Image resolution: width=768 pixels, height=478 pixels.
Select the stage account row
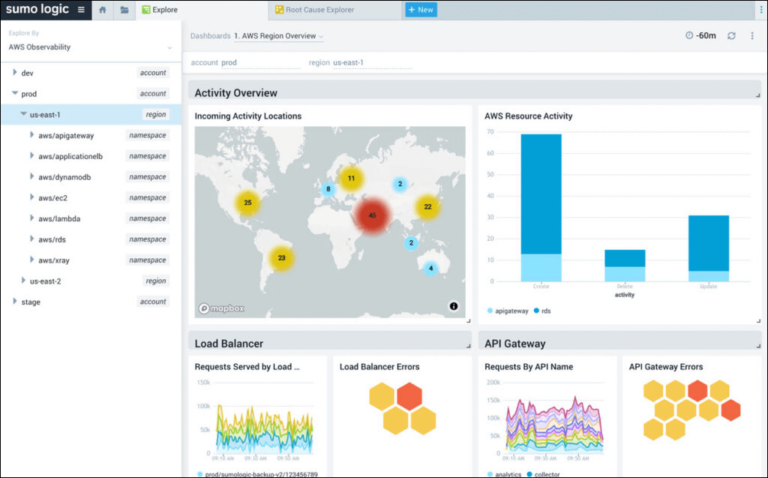point(91,302)
